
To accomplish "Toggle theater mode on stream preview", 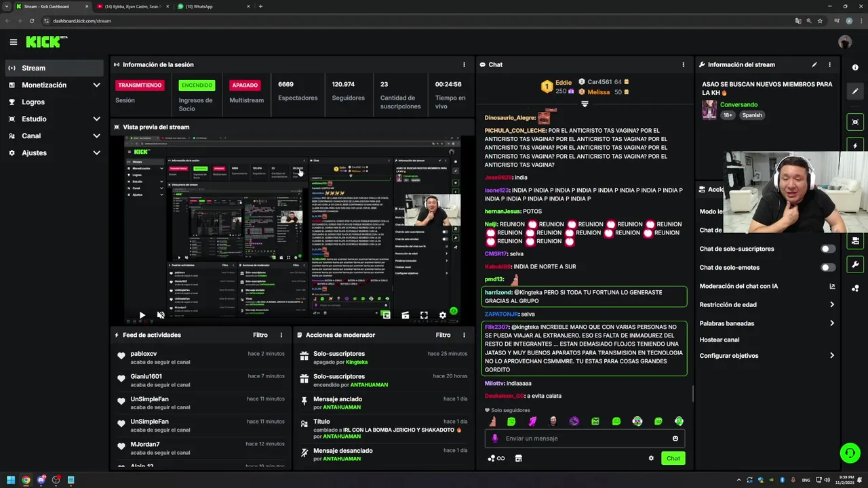I will point(405,315).
